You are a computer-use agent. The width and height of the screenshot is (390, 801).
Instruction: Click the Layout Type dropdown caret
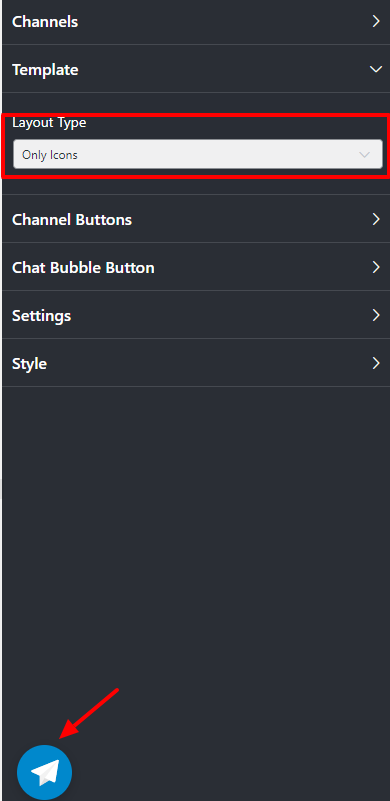pyautogui.click(x=364, y=155)
